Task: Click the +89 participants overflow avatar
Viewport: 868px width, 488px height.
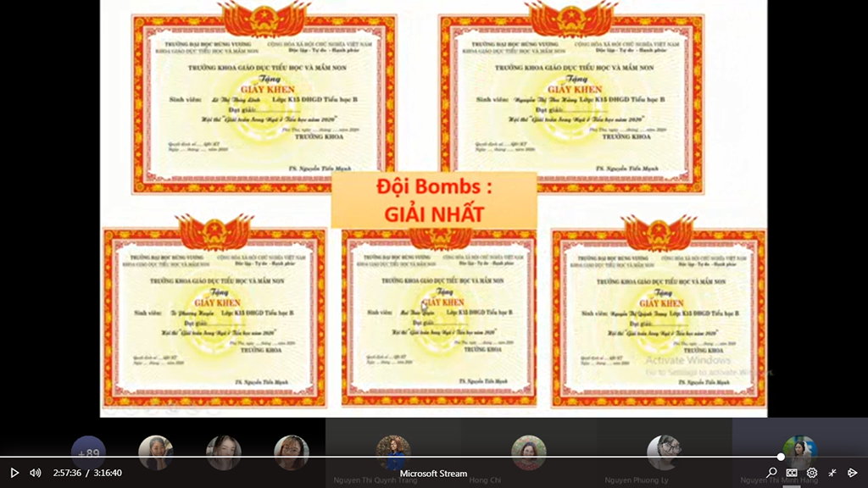Action: (x=88, y=453)
